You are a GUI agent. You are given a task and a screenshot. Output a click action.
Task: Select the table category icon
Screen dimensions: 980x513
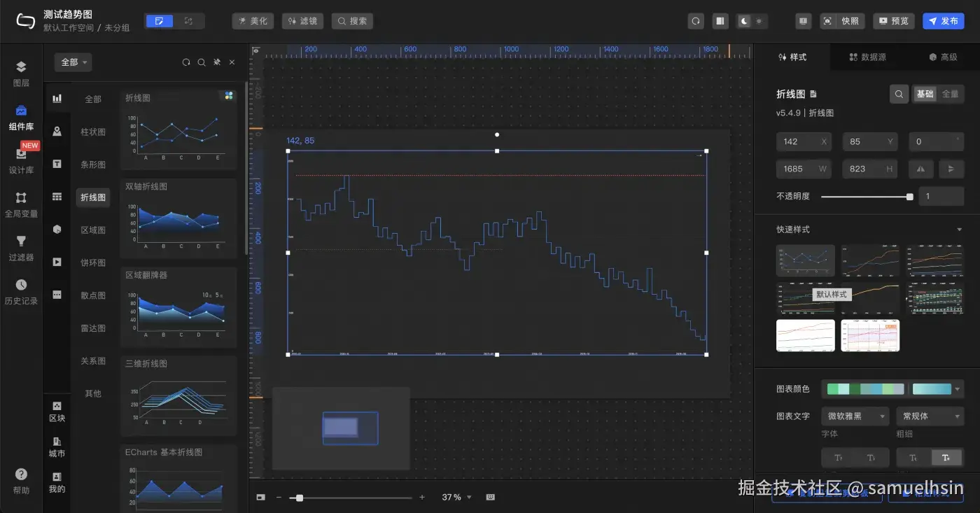pyautogui.click(x=57, y=197)
